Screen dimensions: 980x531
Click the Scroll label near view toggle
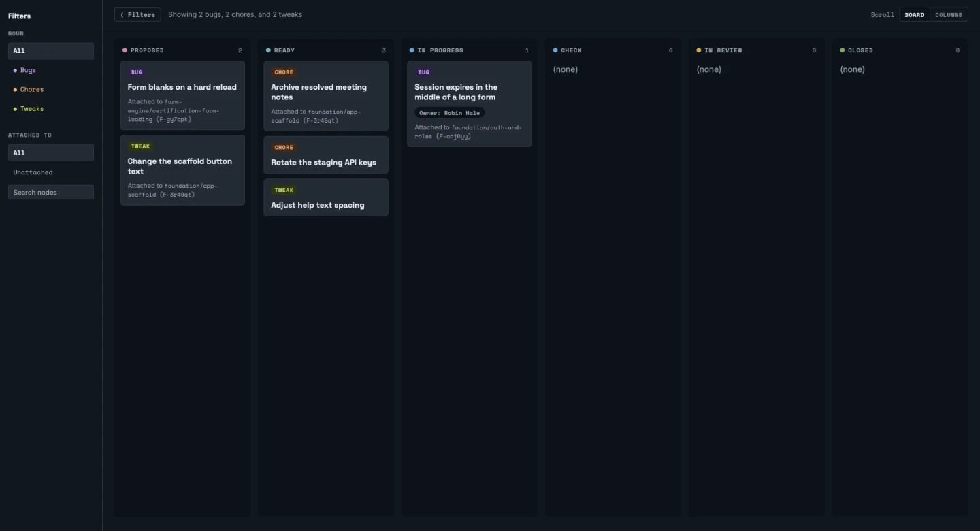[x=882, y=15]
